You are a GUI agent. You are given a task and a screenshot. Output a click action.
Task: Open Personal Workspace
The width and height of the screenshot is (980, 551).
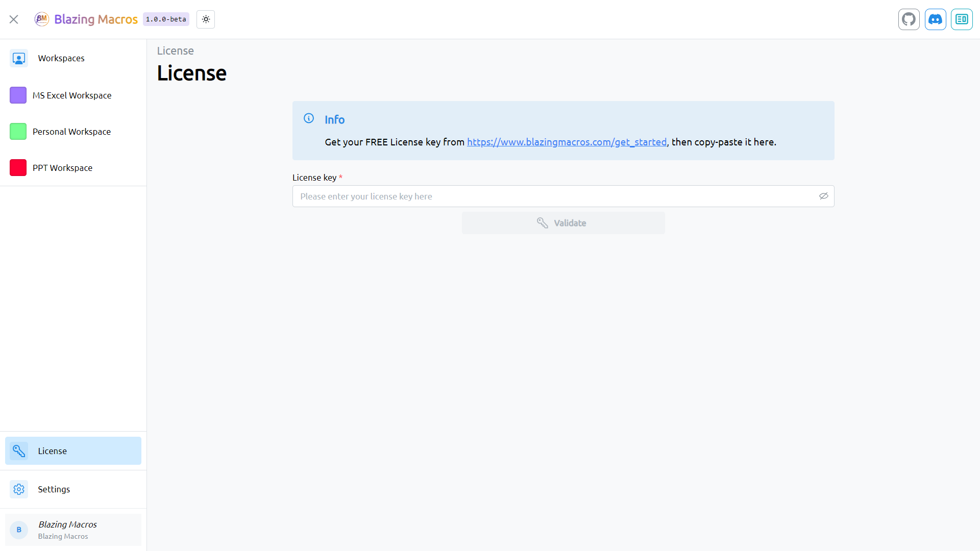[x=73, y=132]
